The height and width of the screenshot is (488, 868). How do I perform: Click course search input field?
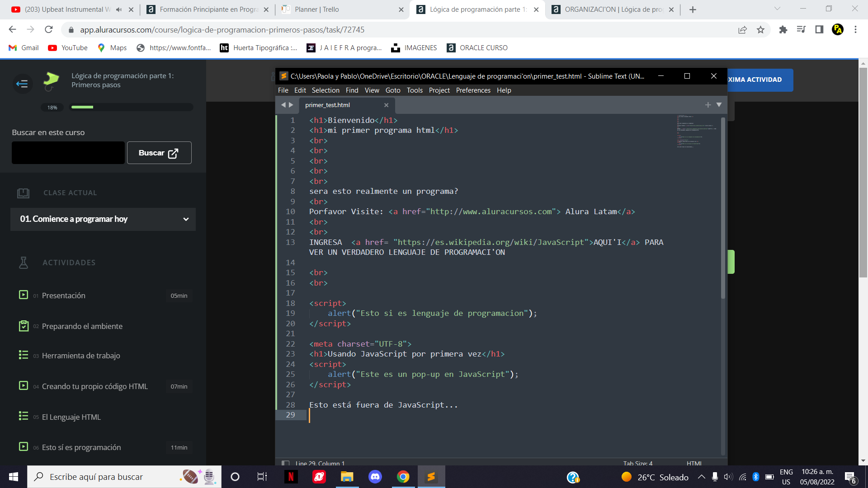tap(68, 153)
